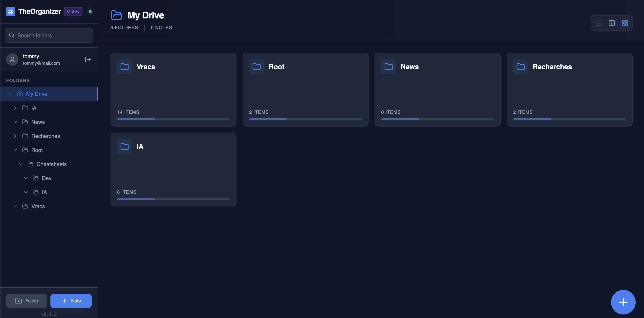
Task: Click the Vracs card folder icon
Action: coord(125,67)
